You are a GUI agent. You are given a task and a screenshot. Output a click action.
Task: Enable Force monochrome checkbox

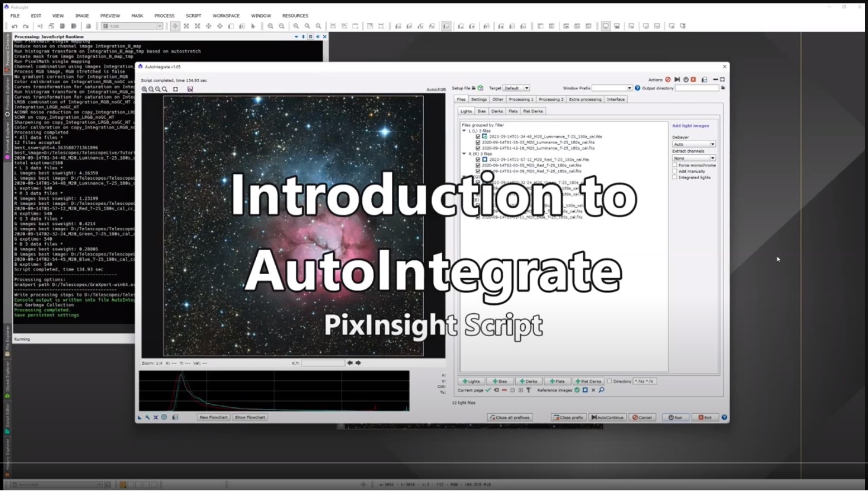675,165
